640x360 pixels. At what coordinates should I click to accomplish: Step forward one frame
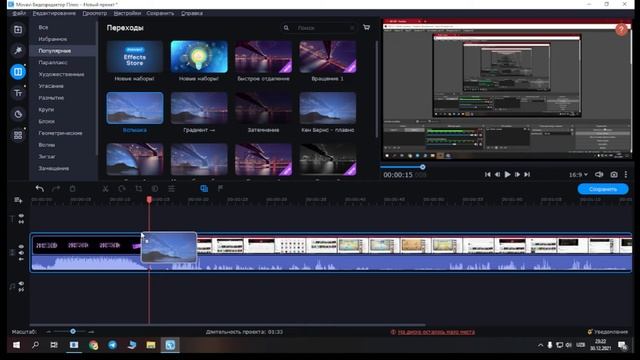(x=517, y=174)
